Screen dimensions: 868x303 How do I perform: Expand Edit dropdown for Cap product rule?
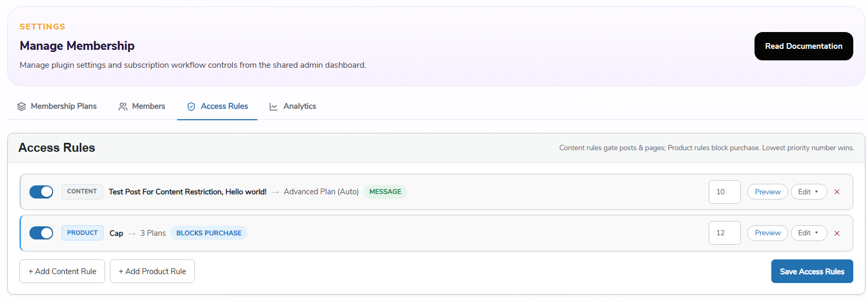pos(809,233)
